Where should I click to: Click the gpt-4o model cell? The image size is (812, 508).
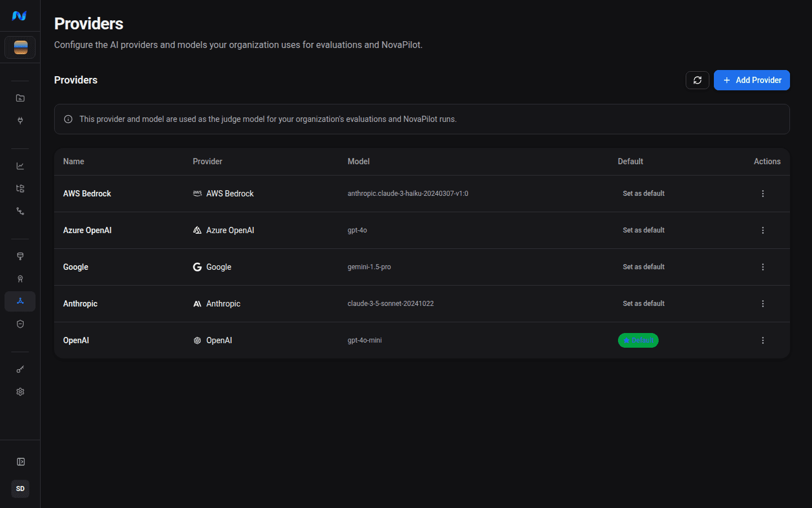click(x=357, y=230)
